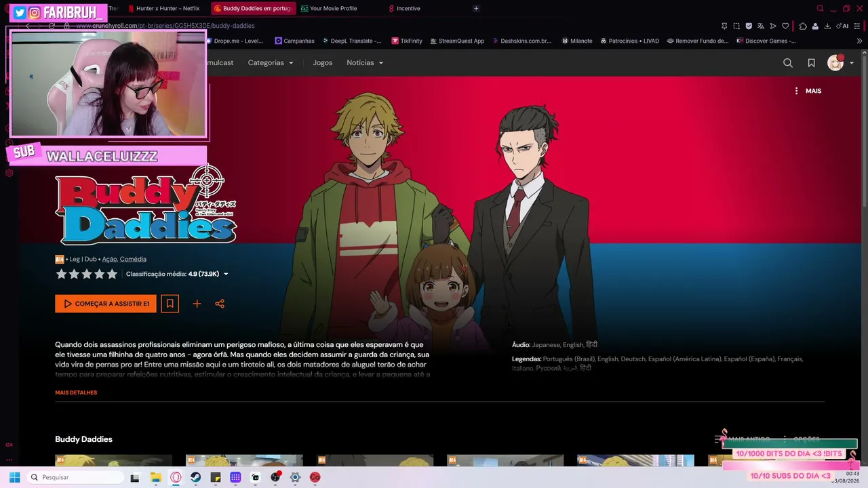Open the Dashskins.com.br bookmark
Screen dimensions: 868x488
tap(521, 41)
